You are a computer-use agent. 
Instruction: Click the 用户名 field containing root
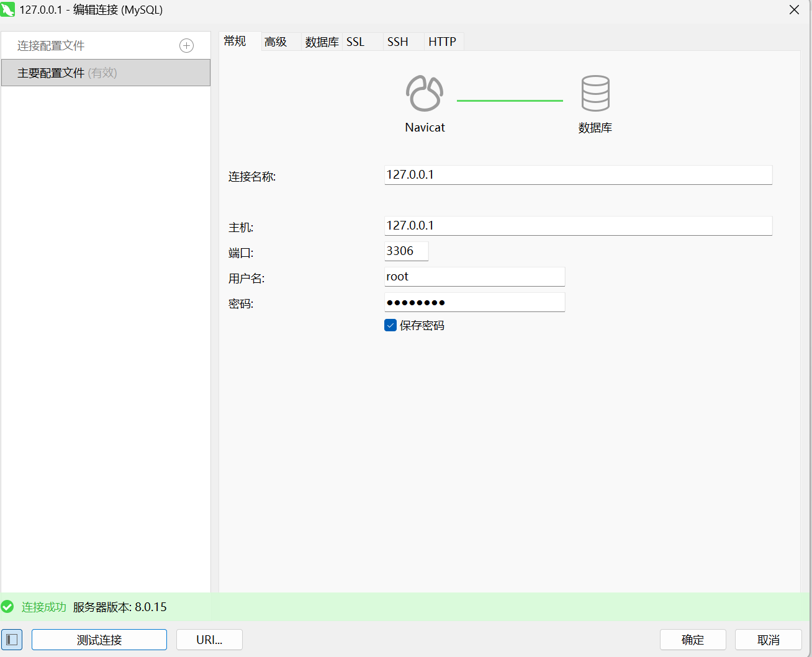point(475,277)
